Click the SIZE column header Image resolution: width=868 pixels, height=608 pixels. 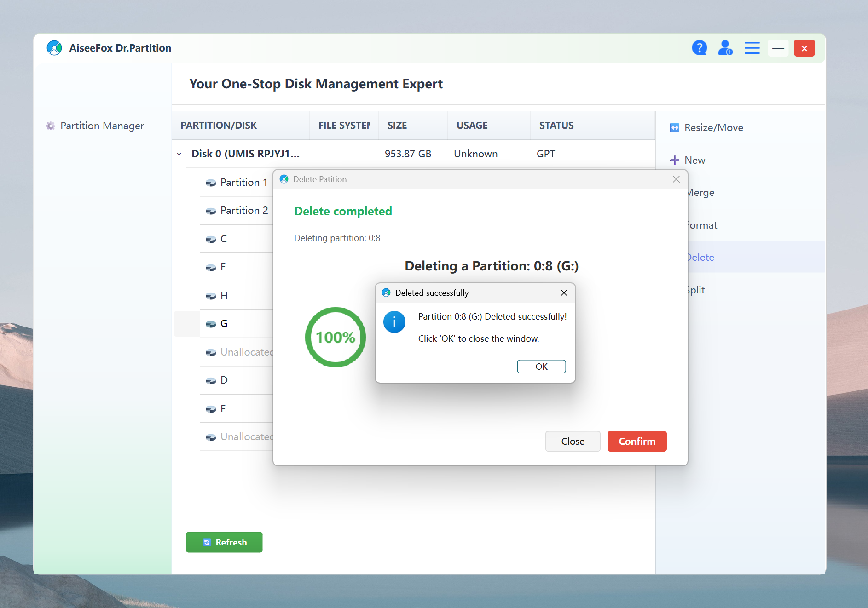click(413, 126)
